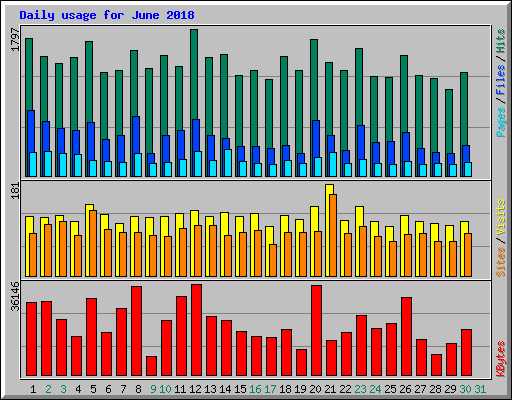Click the red KBytes bar for day 20
512x400 pixels.
pos(316,330)
